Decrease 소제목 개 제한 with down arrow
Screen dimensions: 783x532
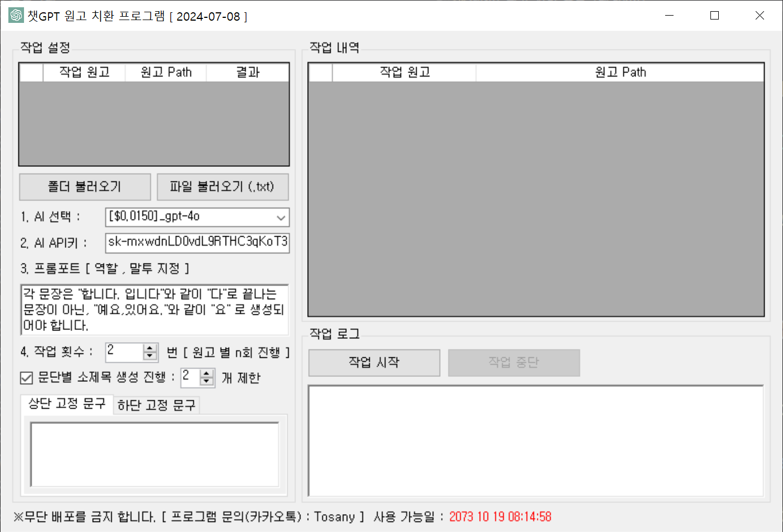[207, 381]
